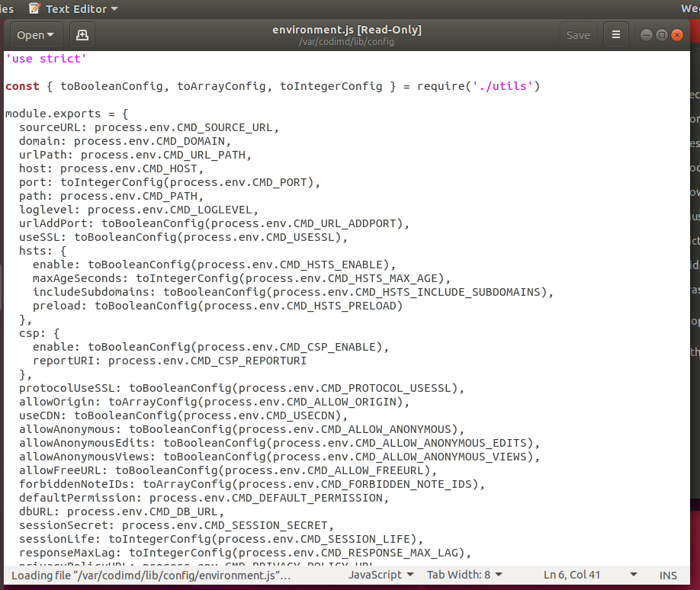Click the responseMaxLag line
The width and height of the screenshot is (700, 590).
pyautogui.click(x=245, y=553)
